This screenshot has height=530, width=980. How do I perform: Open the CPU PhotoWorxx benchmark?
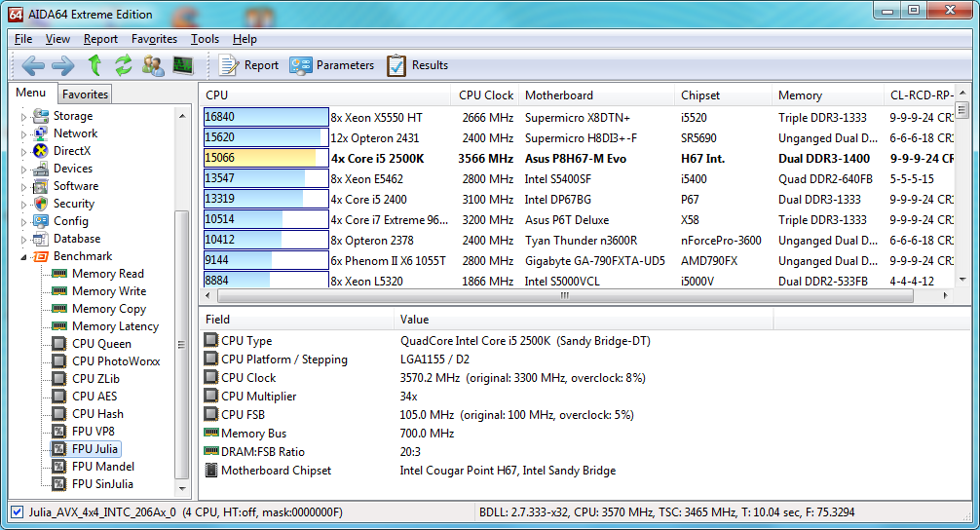pyautogui.click(x=116, y=361)
